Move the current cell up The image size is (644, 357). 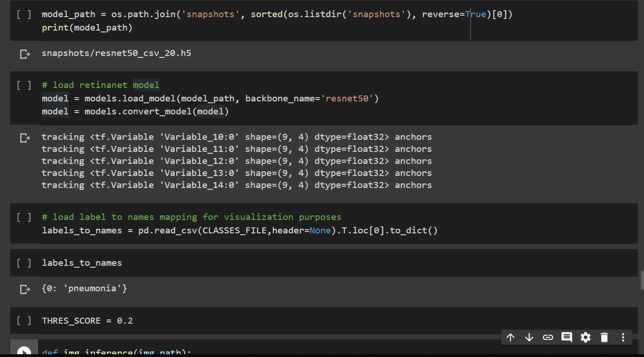(x=510, y=338)
